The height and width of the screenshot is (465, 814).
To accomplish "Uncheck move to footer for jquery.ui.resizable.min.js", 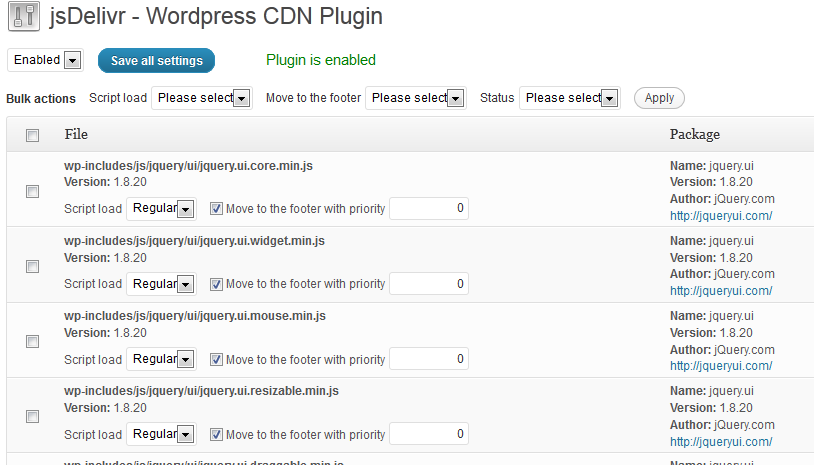I will (216, 434).
